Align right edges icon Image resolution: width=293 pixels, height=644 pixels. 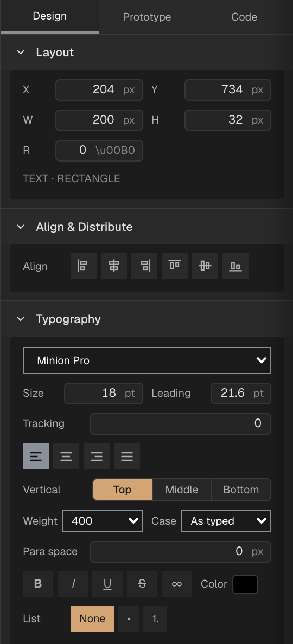(144, 266)
